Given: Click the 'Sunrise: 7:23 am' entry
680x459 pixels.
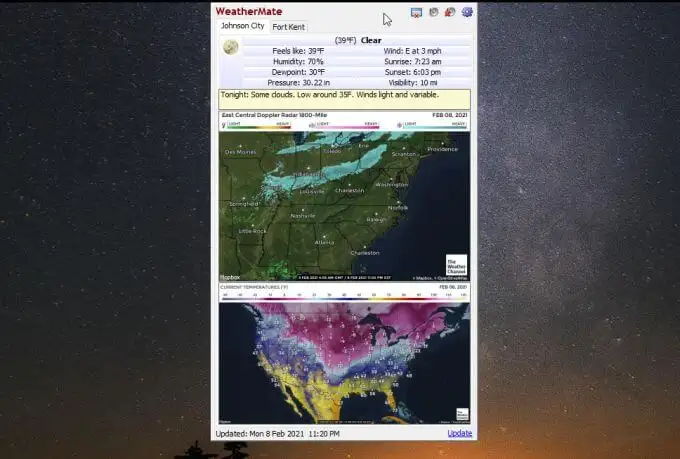Looking at the screenshot, I should [412, 62].
